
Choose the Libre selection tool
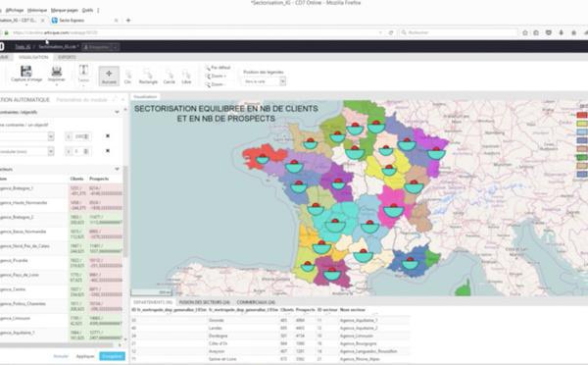[186, 77]
